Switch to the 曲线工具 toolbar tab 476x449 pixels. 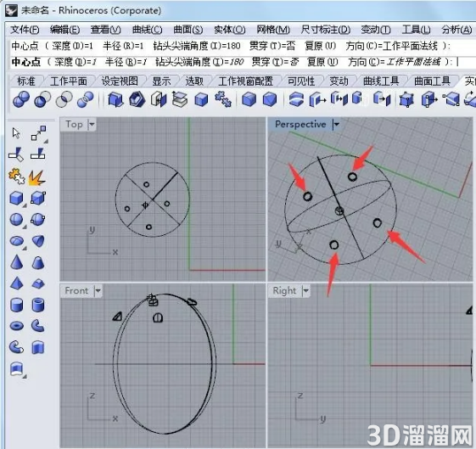pyautogui.click(x=381, y=81)
